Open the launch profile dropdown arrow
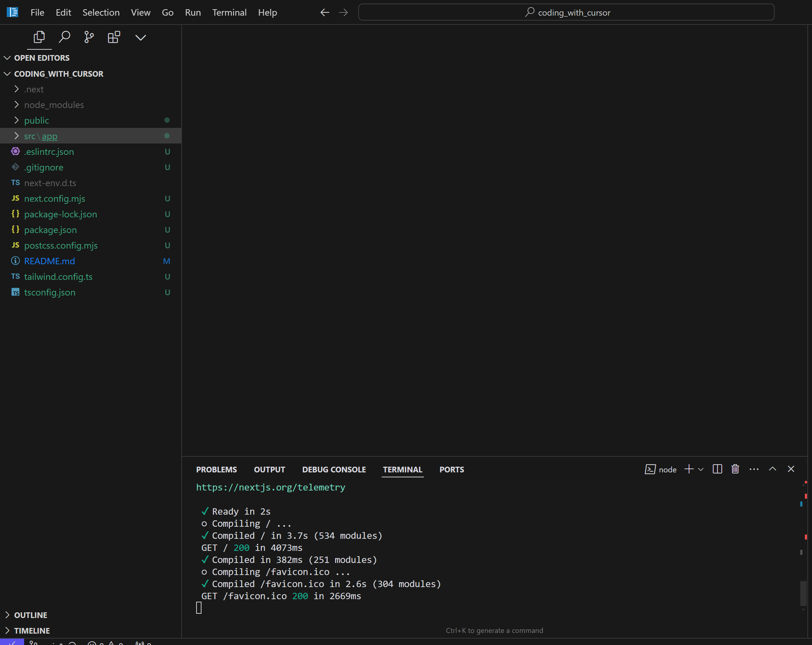Screen dimensions: 812x645 (x=701, y=469)
